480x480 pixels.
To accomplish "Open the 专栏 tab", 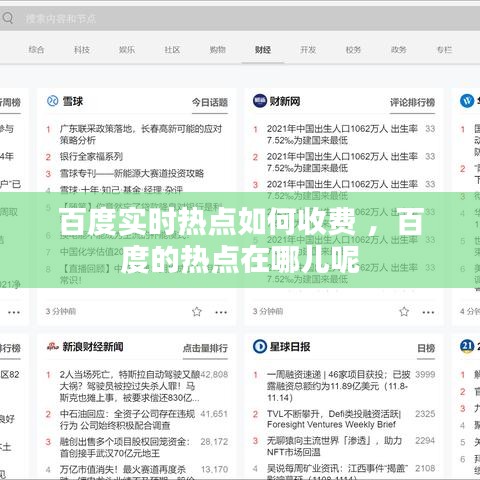I will tap(444, 50).
